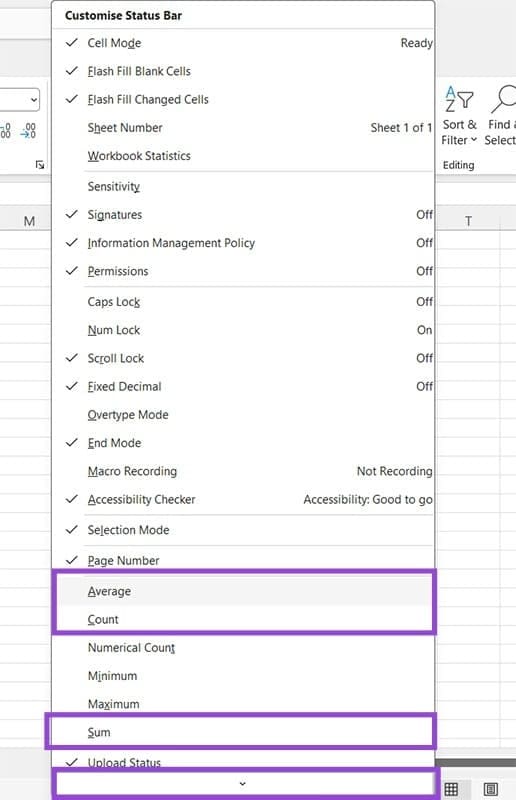Enable Minimum in status bar
This screenshot has width=516, height=800.
click(243, 676)
